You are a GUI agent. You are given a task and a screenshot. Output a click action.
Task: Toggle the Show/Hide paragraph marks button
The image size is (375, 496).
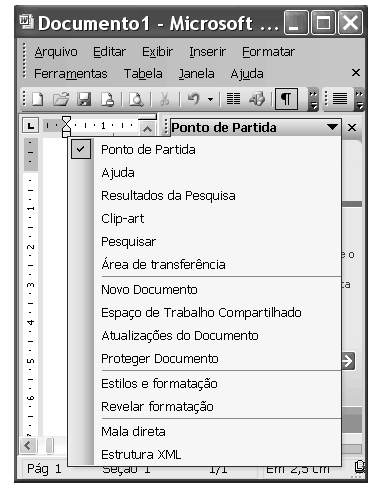coord(286,99)
